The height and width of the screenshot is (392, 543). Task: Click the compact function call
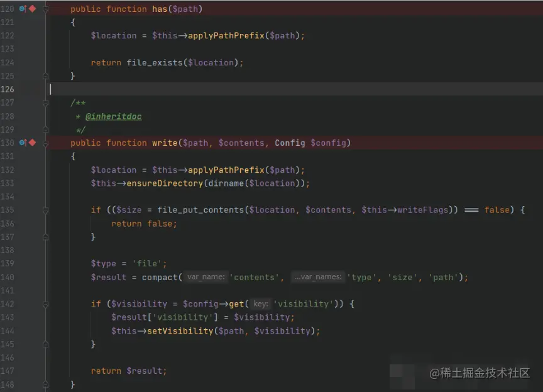160,278
